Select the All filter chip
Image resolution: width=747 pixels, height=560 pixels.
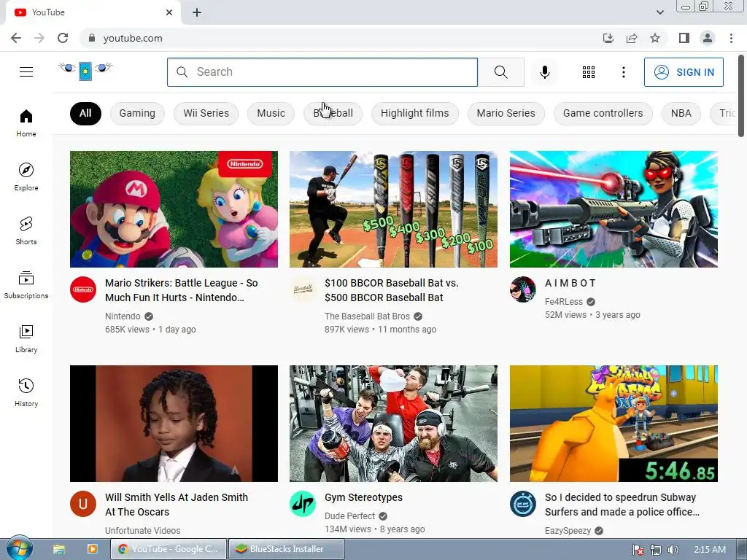coord(85,113)
